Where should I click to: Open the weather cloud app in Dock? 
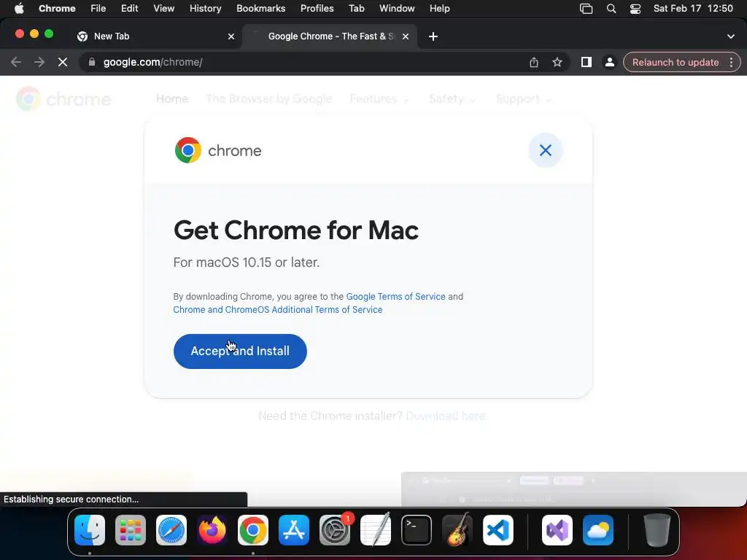click(598, 530)
